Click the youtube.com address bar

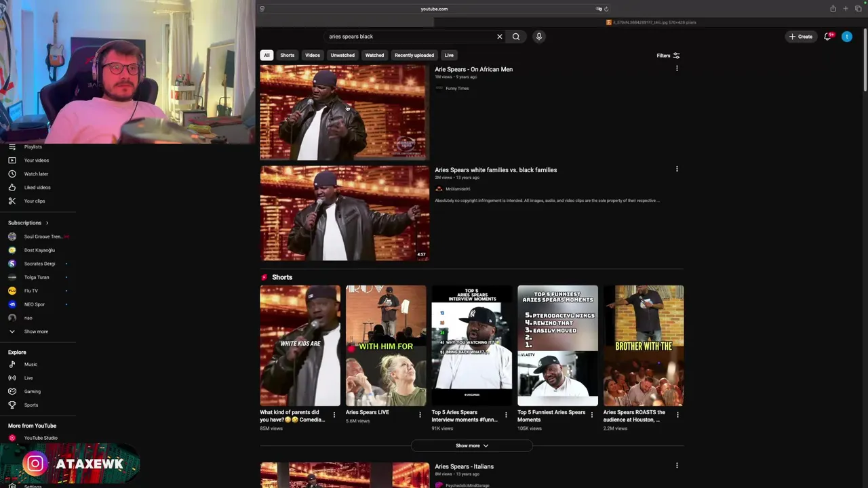[434, 9]
